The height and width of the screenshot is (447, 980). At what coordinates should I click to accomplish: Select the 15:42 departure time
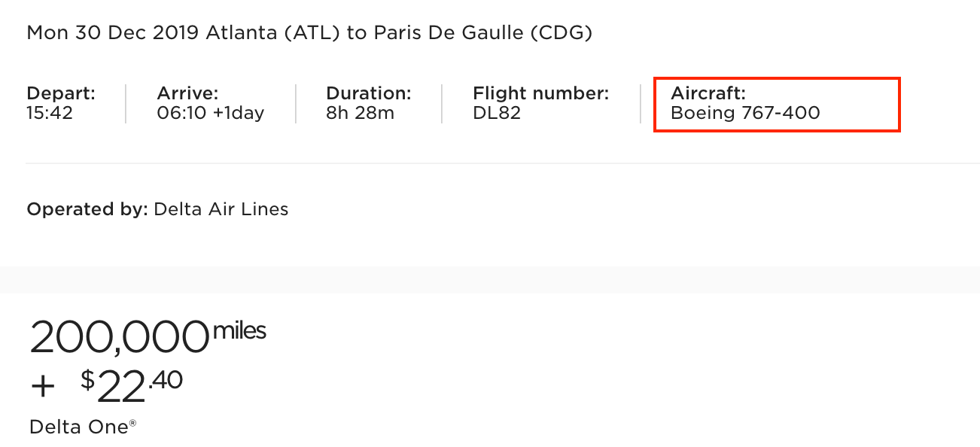point(50,114)
